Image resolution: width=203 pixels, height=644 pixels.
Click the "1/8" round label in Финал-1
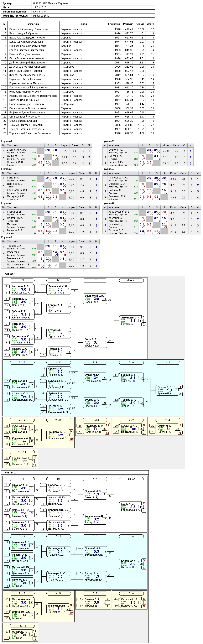[22, 280]
